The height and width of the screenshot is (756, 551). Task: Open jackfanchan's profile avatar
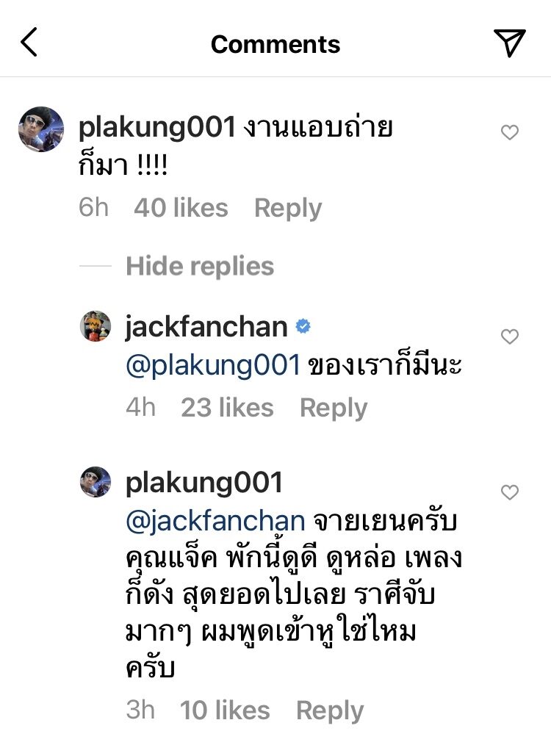click(x=96, y=326)
